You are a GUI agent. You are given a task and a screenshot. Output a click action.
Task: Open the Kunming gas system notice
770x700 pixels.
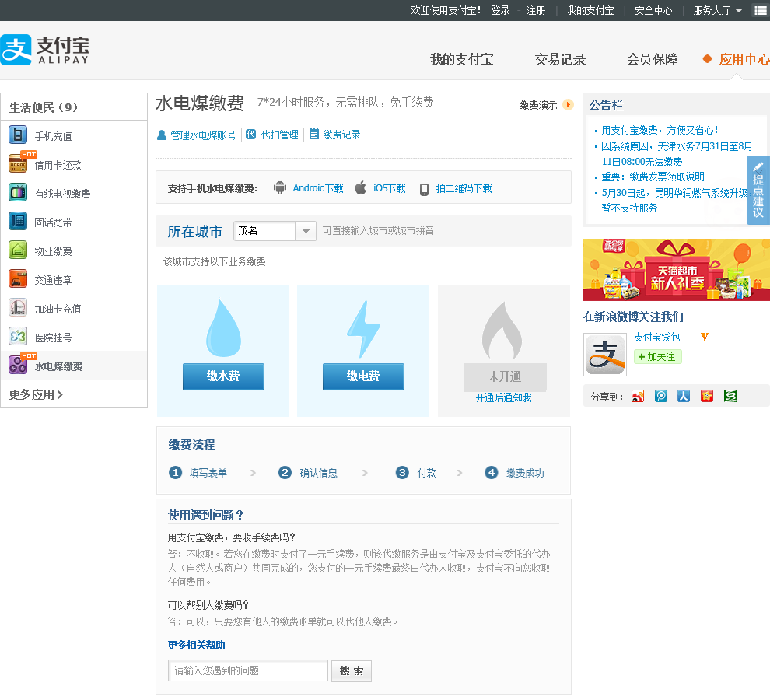coord(676,201)
